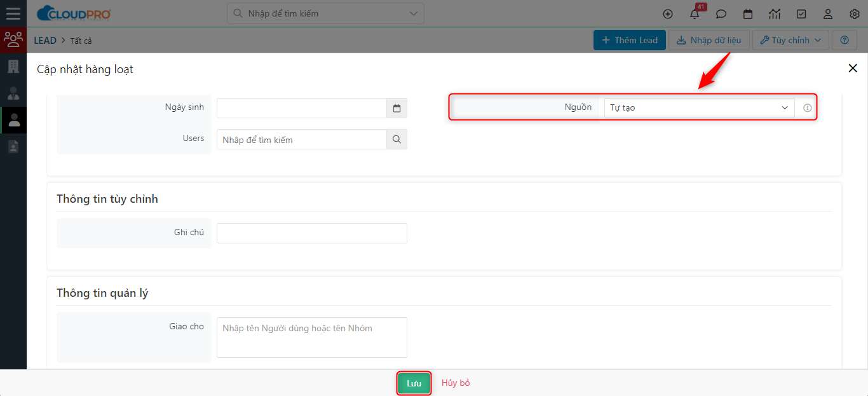
Task: Click the quick create plus icon
Action: pos(667,13)
